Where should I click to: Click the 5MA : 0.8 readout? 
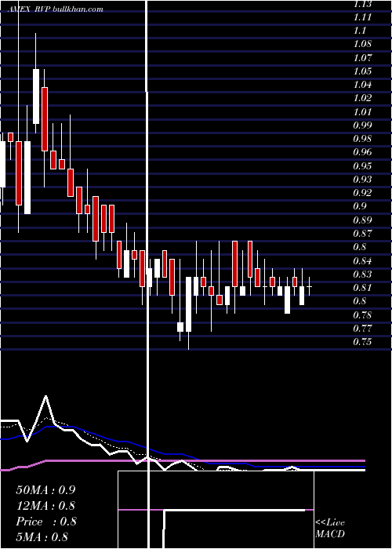[x=42, y=536]
